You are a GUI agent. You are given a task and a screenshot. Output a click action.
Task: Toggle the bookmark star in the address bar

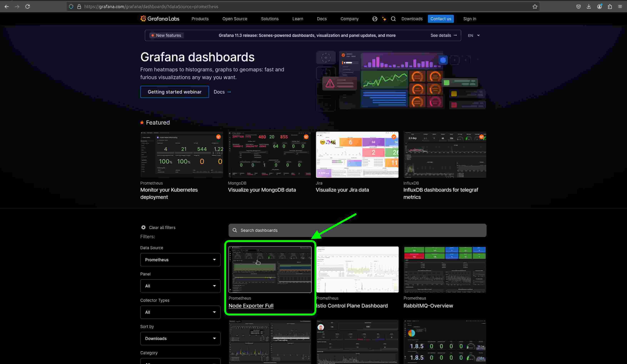coord(535,7)
